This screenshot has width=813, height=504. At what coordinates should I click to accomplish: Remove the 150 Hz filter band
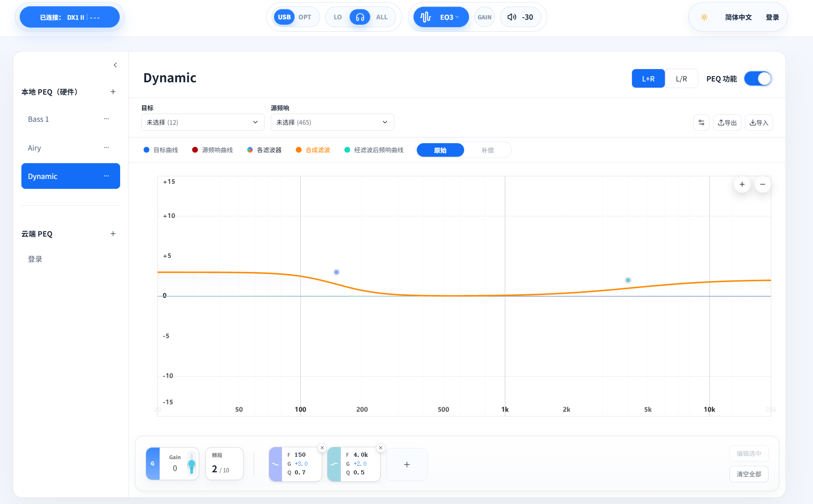322,448
